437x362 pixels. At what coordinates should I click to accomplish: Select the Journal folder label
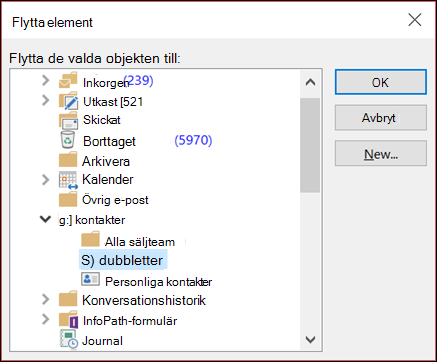102,341
